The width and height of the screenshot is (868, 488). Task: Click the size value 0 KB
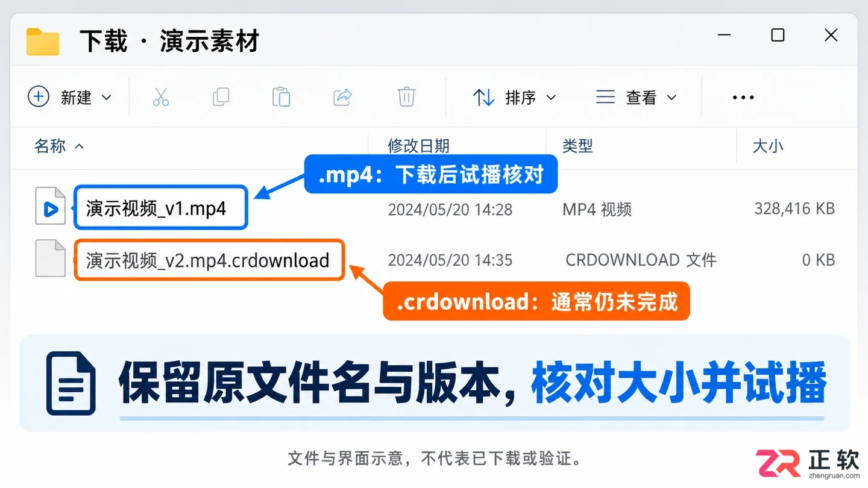tap(819, 260)
